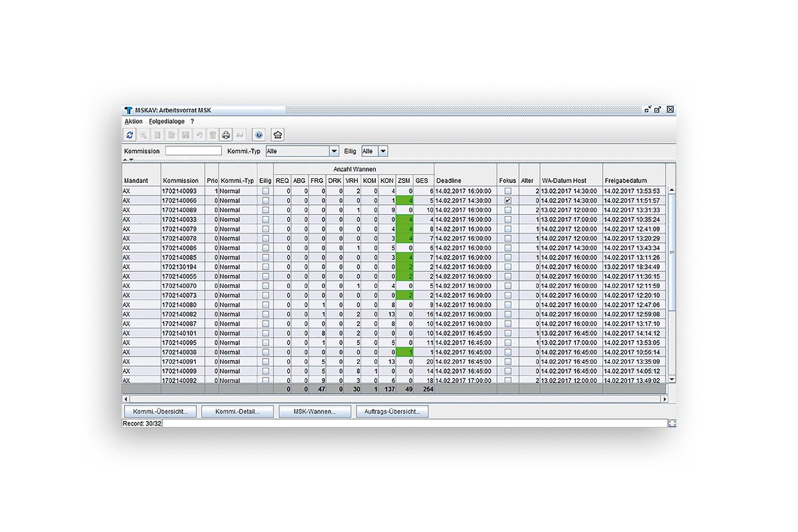Collapse filter panel with small arrows
This screenshot has width=798, height=532.
pos(128,160)
